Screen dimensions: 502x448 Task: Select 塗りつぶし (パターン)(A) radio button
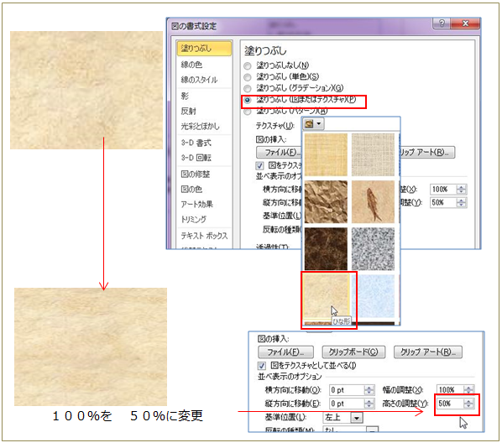pyautogui.click(x=247, y=112)
